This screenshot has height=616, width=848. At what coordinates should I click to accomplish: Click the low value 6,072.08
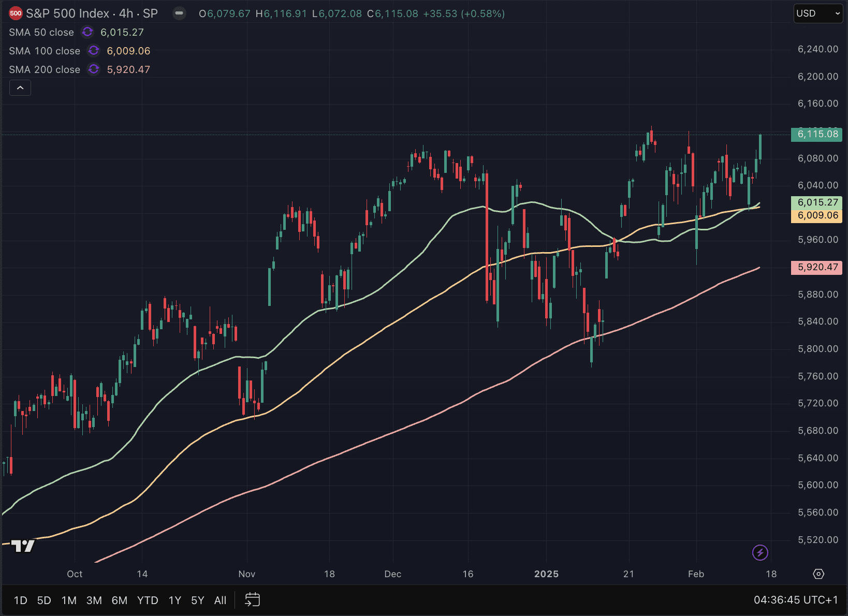tap(340, 13)
